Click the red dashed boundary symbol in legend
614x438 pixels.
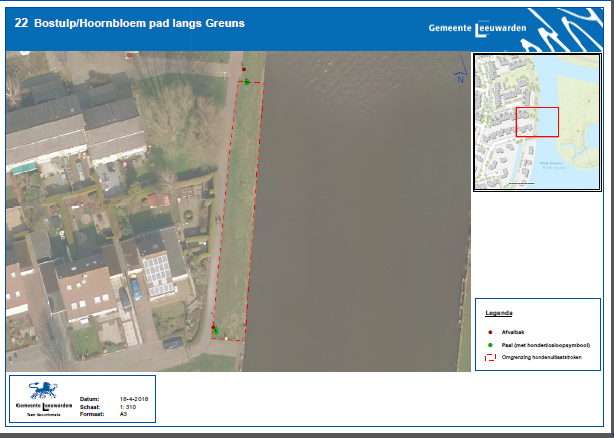coord(489,356)
